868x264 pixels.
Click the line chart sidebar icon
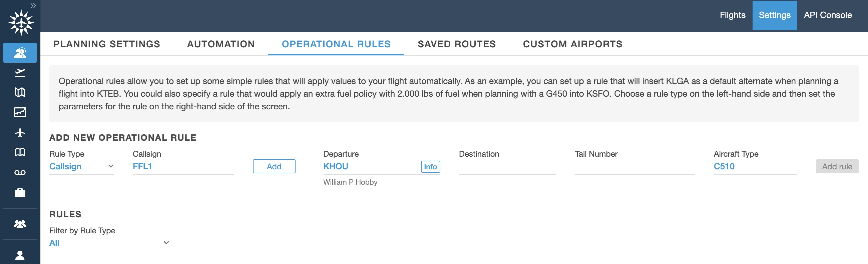20,112
